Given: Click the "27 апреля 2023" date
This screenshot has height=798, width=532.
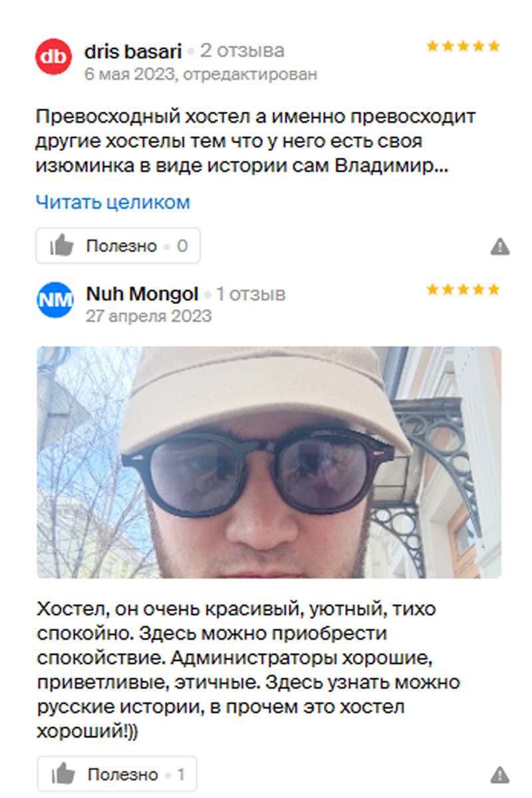Looking at the screenshot, I should [x=148, y=316].
